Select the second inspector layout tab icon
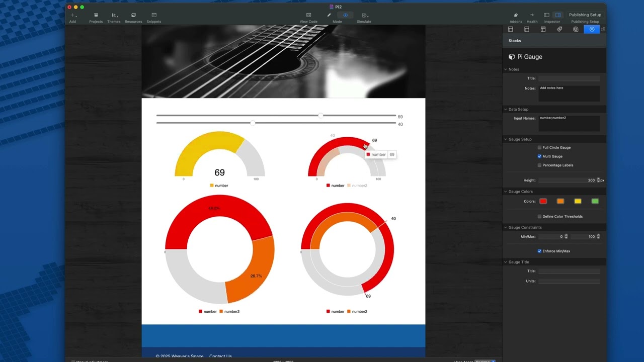Screen dimensions: 644x362 (527, 29)
